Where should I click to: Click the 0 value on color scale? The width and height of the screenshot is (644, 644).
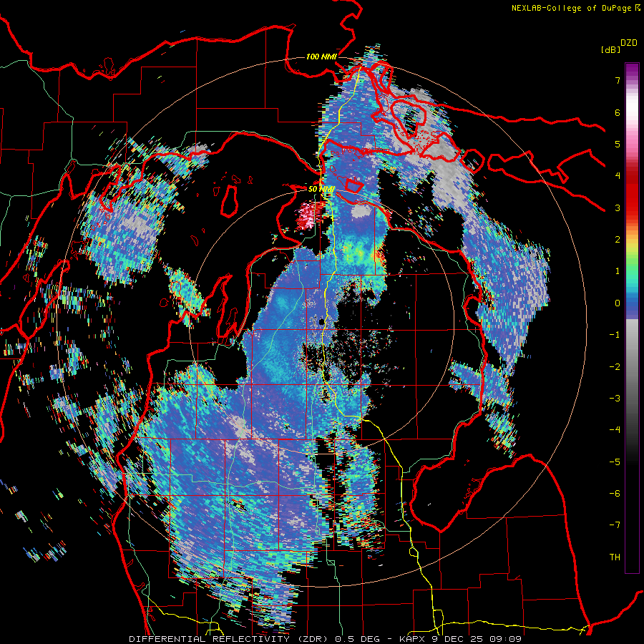618,303
